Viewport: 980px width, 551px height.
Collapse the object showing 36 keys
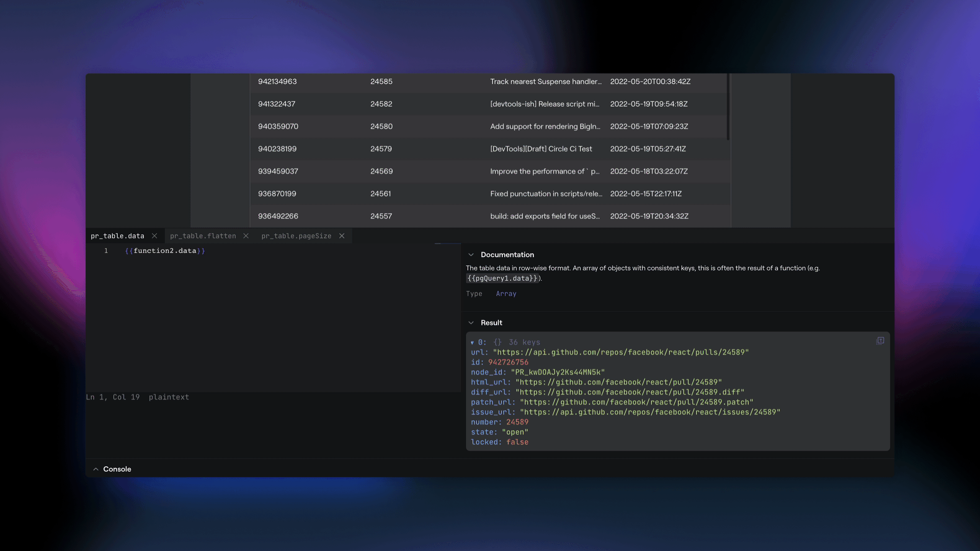[x=472, y=342]
